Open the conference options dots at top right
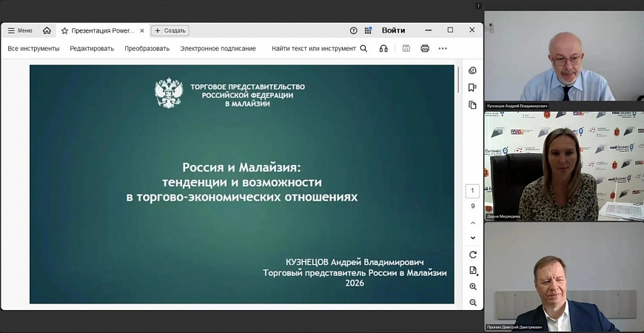 pyautogui.click(x=478, y=6)
